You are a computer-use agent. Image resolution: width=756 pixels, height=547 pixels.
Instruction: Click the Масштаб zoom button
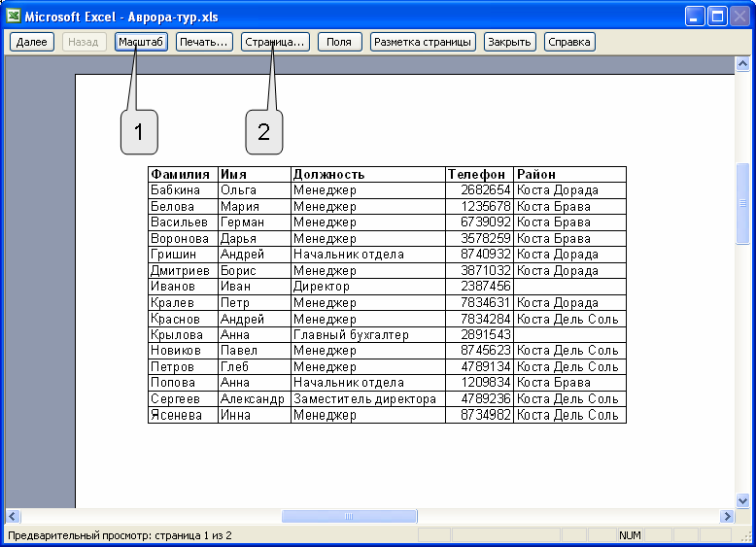tap(141, 42)
